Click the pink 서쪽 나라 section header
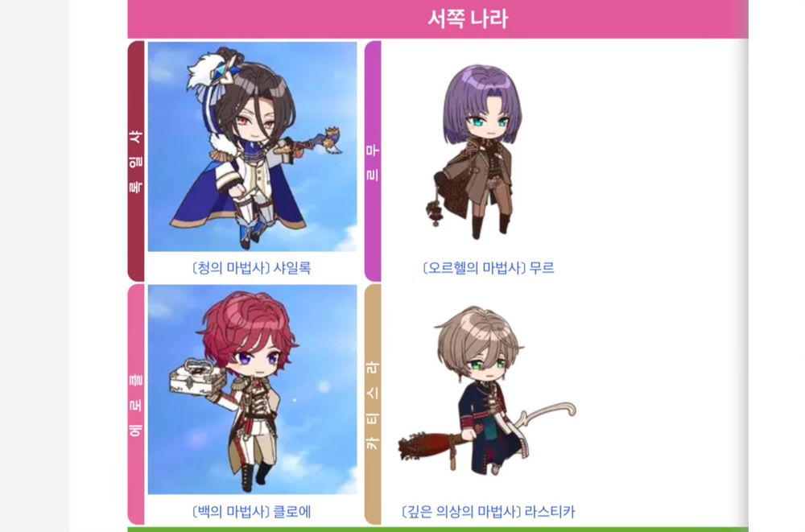Viewport: 805px width, 532px height. coord(438,19)
